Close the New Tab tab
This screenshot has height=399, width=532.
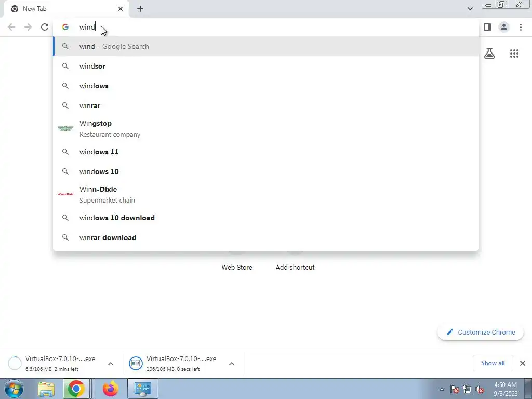coord(121,9)
